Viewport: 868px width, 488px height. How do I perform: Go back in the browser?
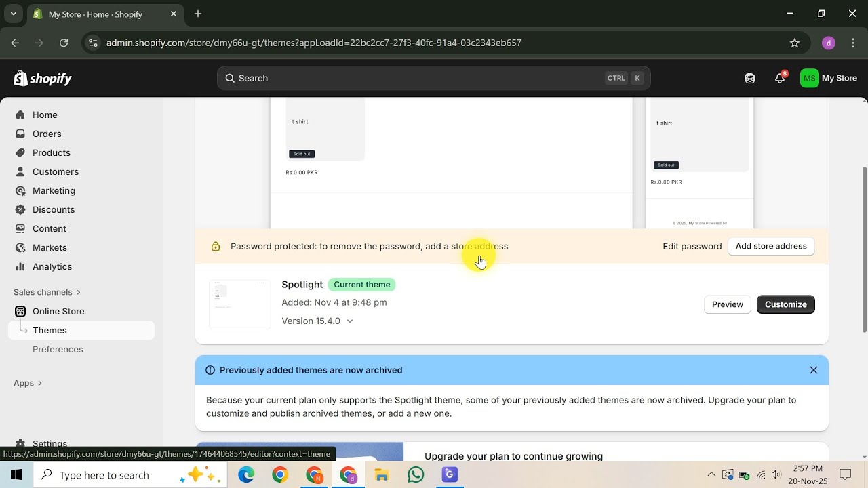click(x=15, y=43)
